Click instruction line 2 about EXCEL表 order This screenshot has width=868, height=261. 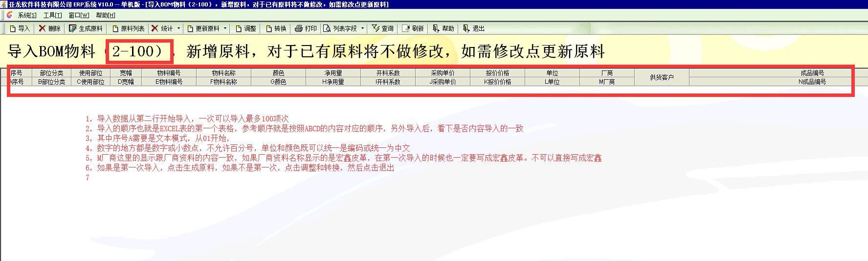(x=304, y=128)
